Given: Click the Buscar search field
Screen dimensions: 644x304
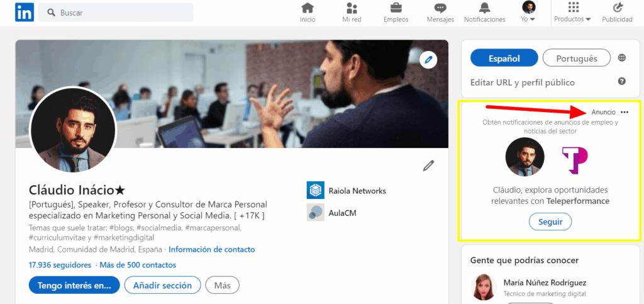Looking at the screenshot, I should click(116, 13).
